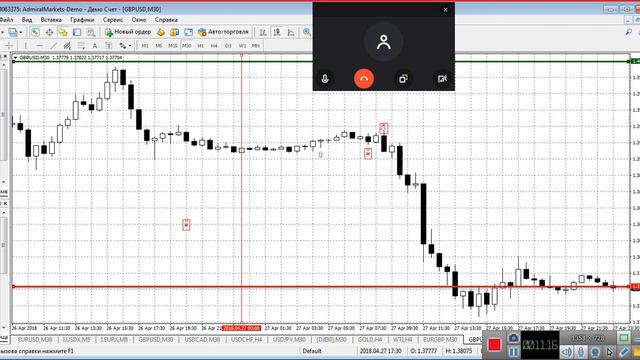Image resolution: width=640 pixels, height=360 pixels.
Task: Select the Fibonacci retracement tool
Action: point(81,46)
